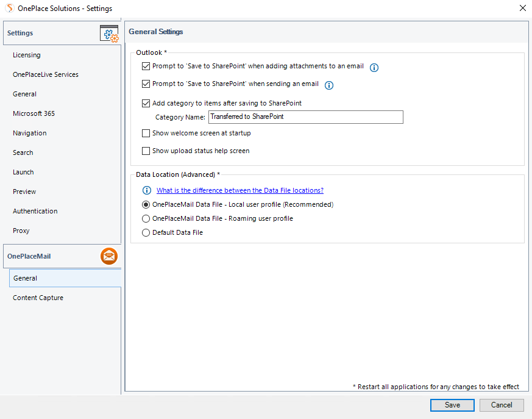
Task: Click the OnePlace Solutions logo in title bar
Action: (x=8, y=8)
